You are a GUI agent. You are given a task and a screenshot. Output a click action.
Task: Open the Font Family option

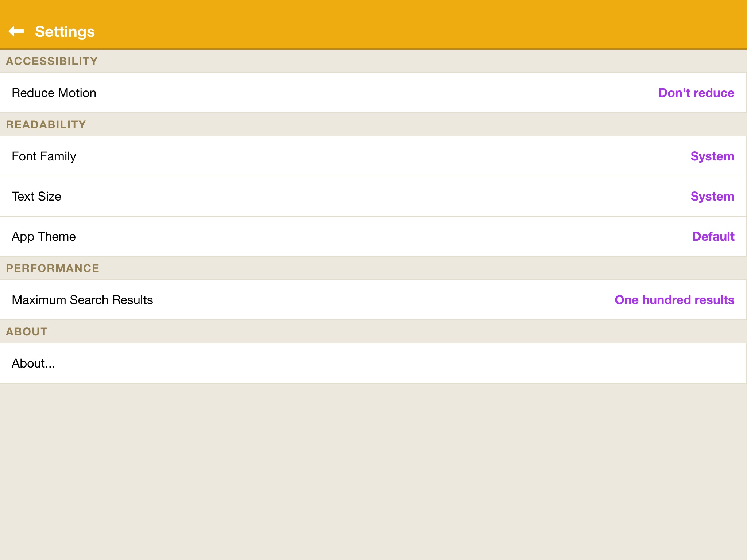pos(44,156)
